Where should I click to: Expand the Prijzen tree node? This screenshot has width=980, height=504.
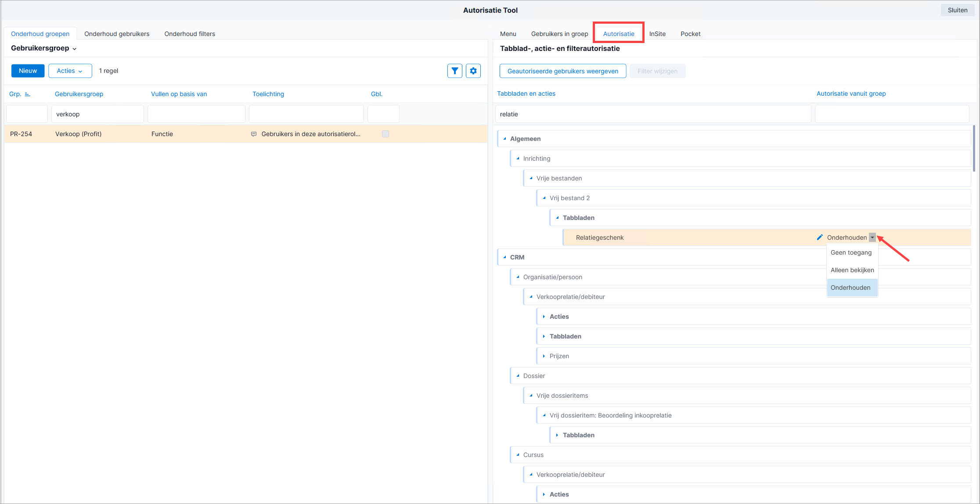[x=544, y=356]
